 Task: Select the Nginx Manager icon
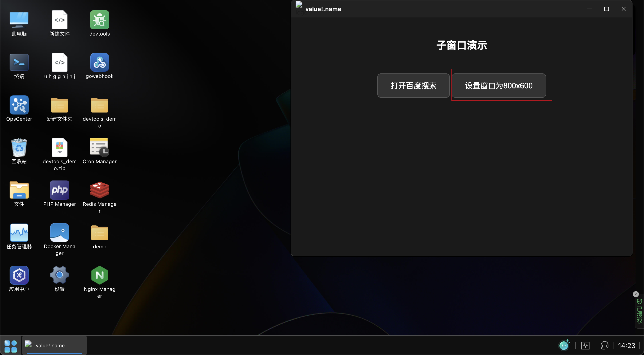click(x=99, y=275)
